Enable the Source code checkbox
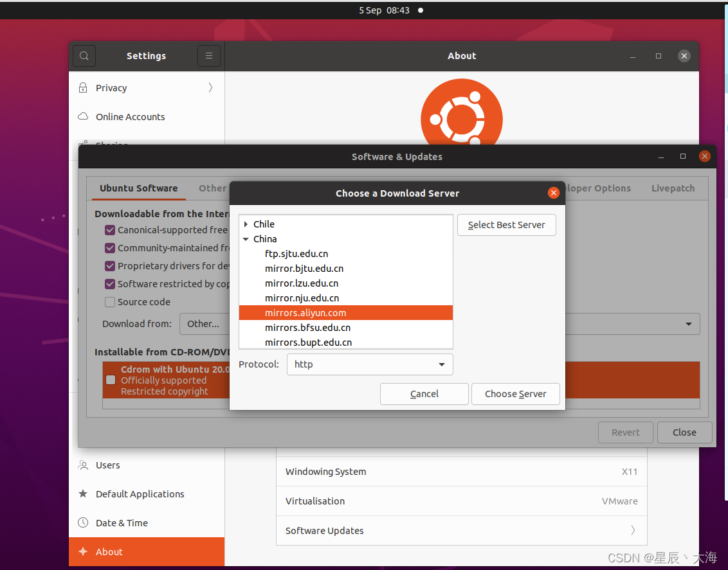728x570 pixels. click(110, 302)
